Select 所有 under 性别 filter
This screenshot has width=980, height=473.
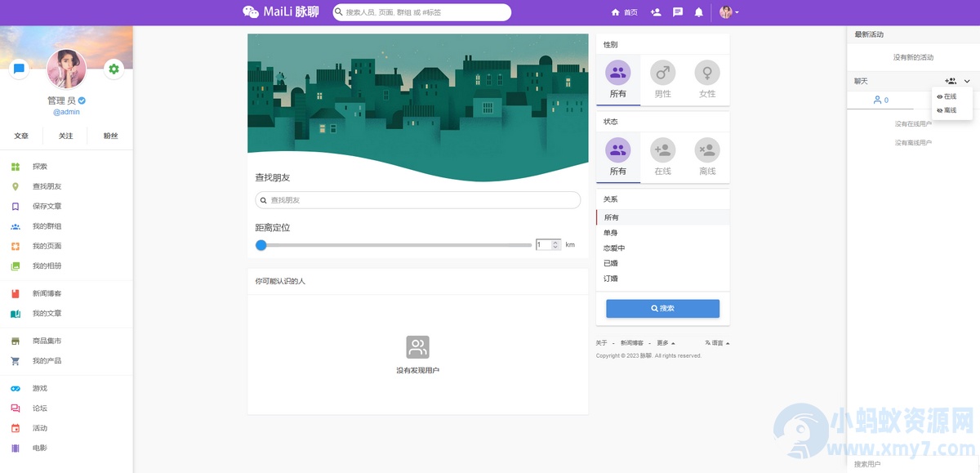pos(618,80)
